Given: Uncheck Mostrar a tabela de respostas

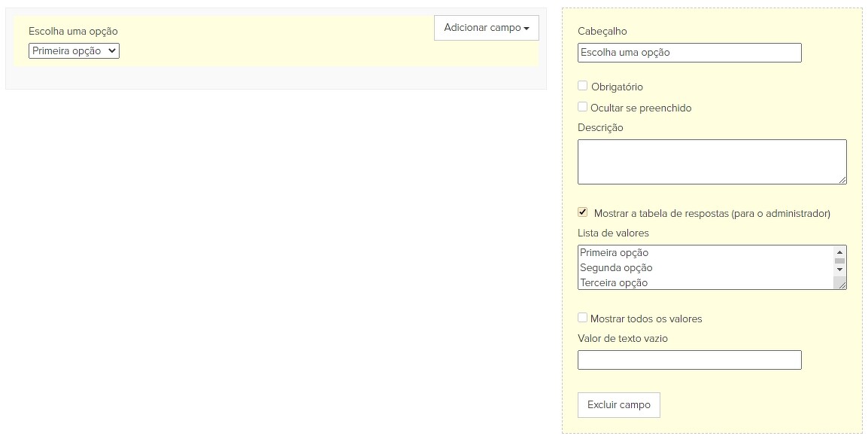Looking at the screenshot, I should [x=582, y=212].
